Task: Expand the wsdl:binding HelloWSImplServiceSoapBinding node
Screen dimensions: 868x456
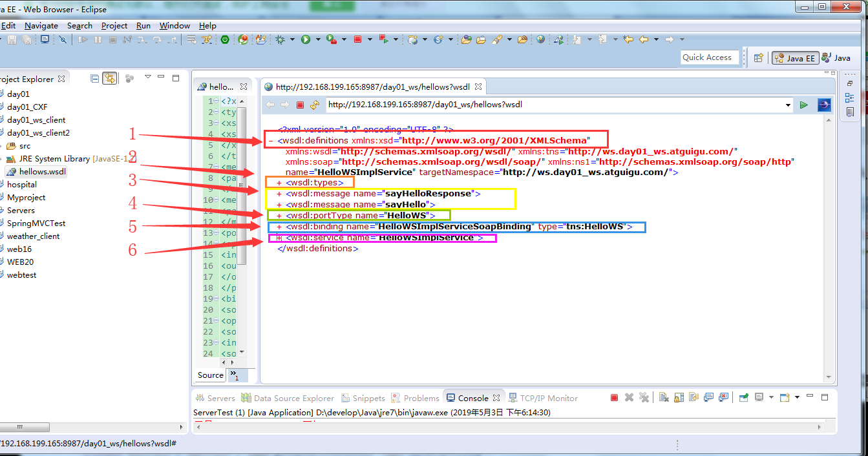Action: [279, 227]
